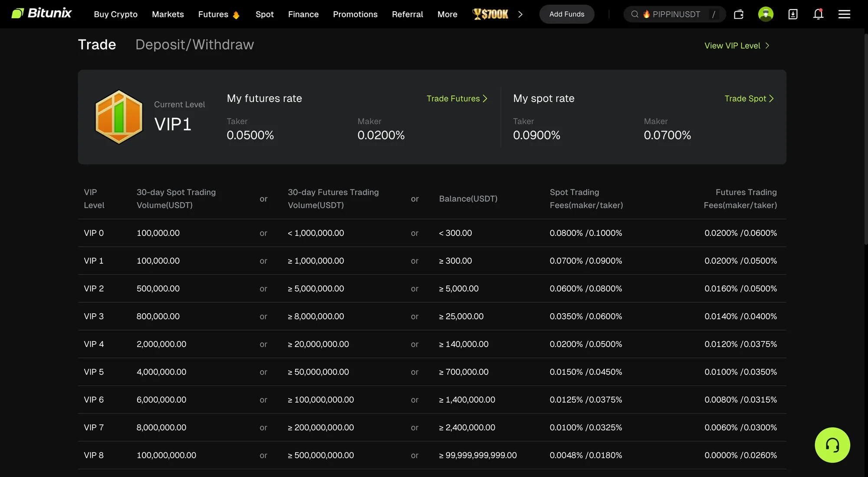
Task: Click the arrow next to the $700K banner
Action: tap(520, 14)
